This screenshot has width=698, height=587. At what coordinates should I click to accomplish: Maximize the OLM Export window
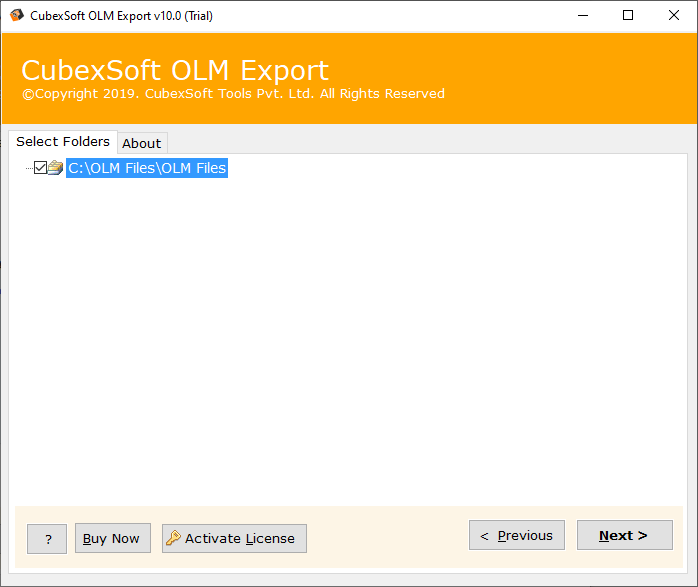point(627,15)
